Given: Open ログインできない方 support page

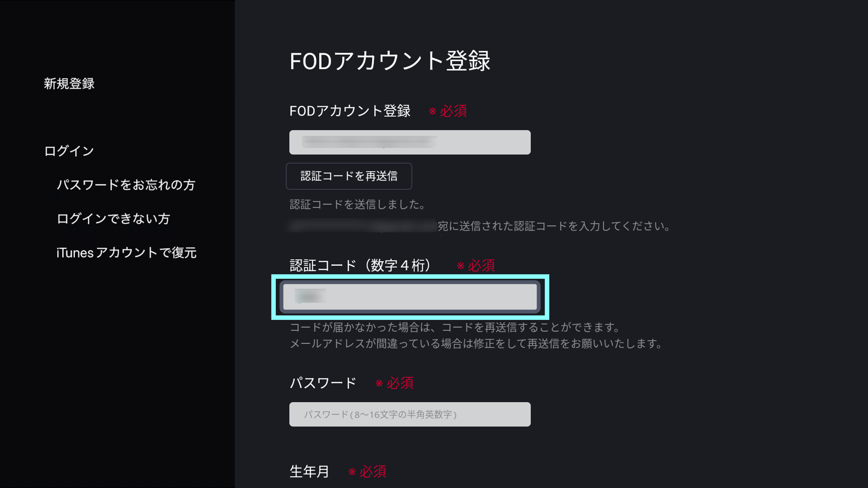Looking at the screenshot, I should pyautogui.click(x=114, y=219).
